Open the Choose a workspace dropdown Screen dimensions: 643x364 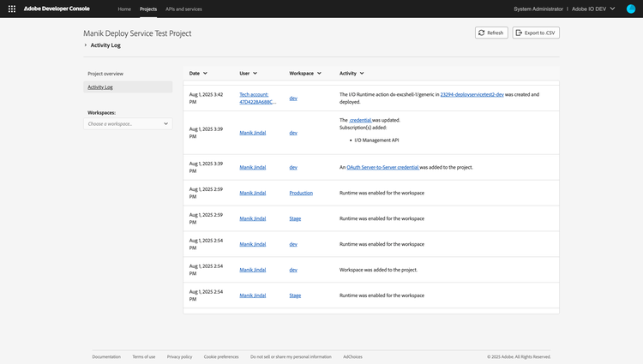[x=129, y=123]
